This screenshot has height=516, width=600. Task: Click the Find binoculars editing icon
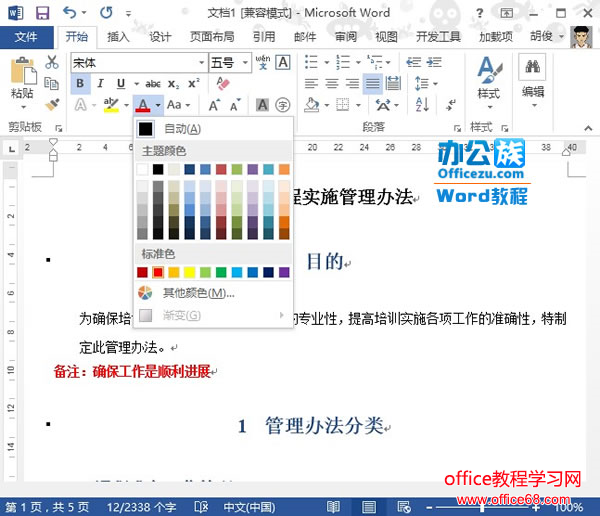(532, 67)
